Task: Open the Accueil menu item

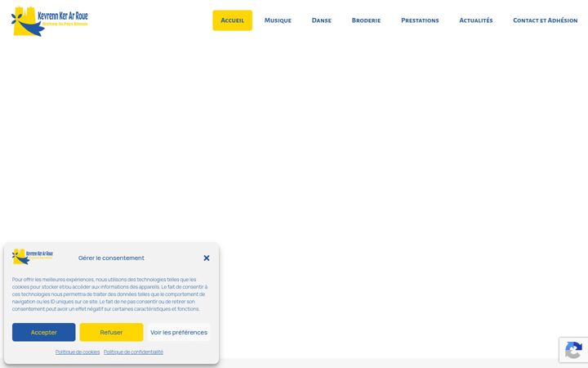Action: pos(233,20)
